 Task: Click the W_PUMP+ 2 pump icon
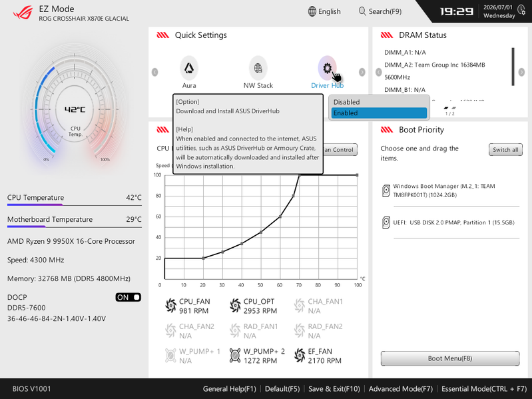pyautogui.click(x=235, y=355)
